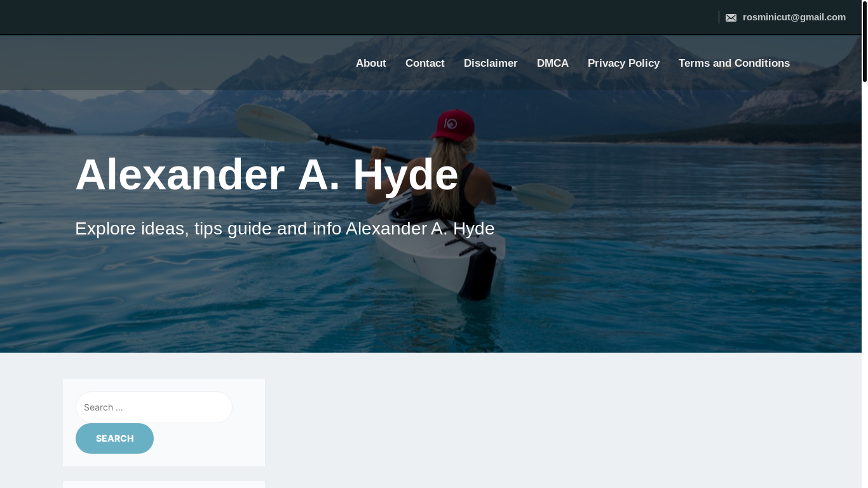View the Privacy Policy page

[x=623, y=63]
